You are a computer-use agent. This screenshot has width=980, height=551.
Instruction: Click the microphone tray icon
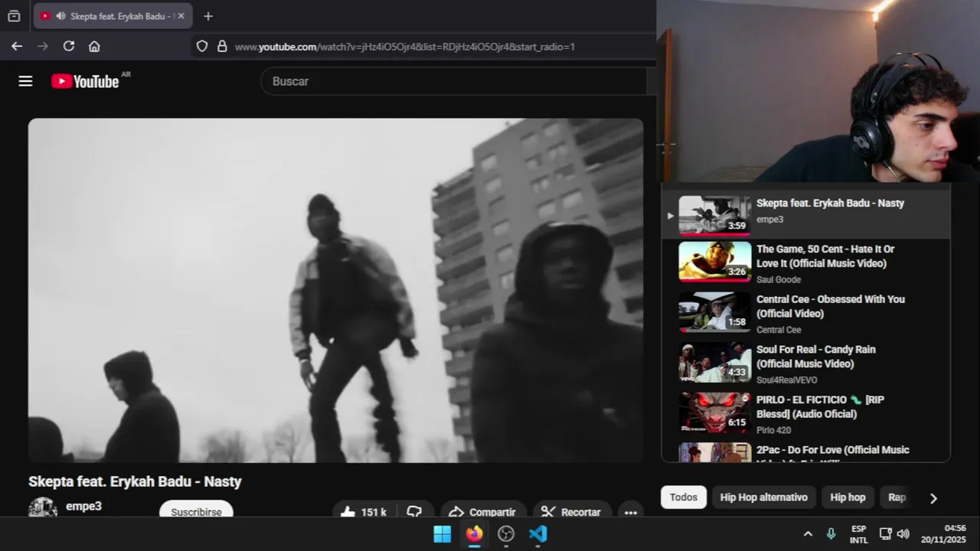point(831,534)
